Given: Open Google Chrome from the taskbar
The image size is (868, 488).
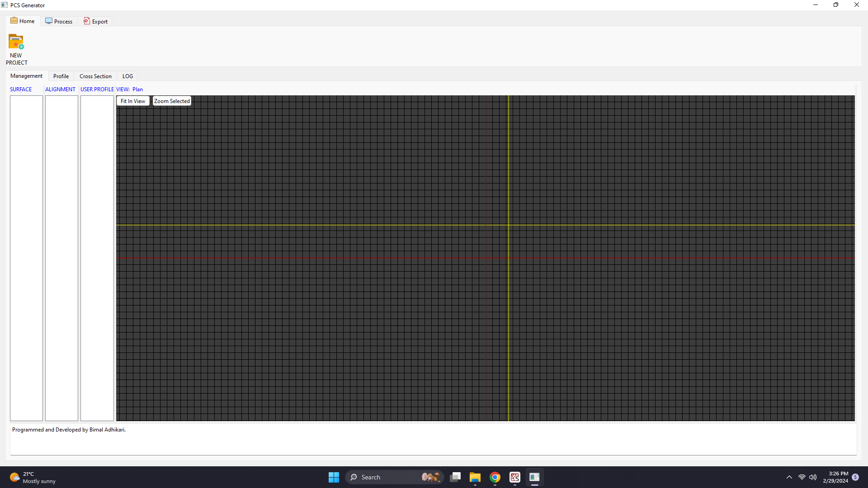Looking at the screenshot, I should (x=495, y=477).
